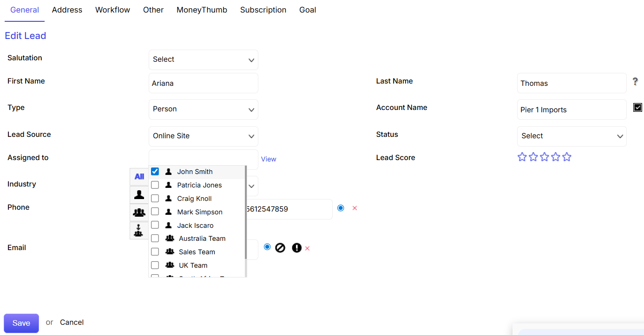The height and width of the screenshot is (335, 644).
Task: Click the Save button
Action: click(21, 323)
